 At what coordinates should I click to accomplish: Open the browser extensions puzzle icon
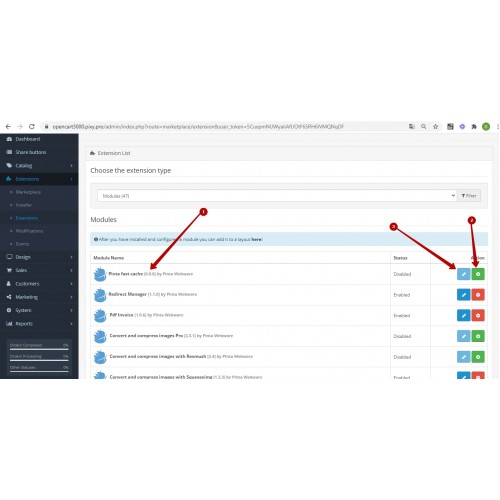tap(474, 127)
